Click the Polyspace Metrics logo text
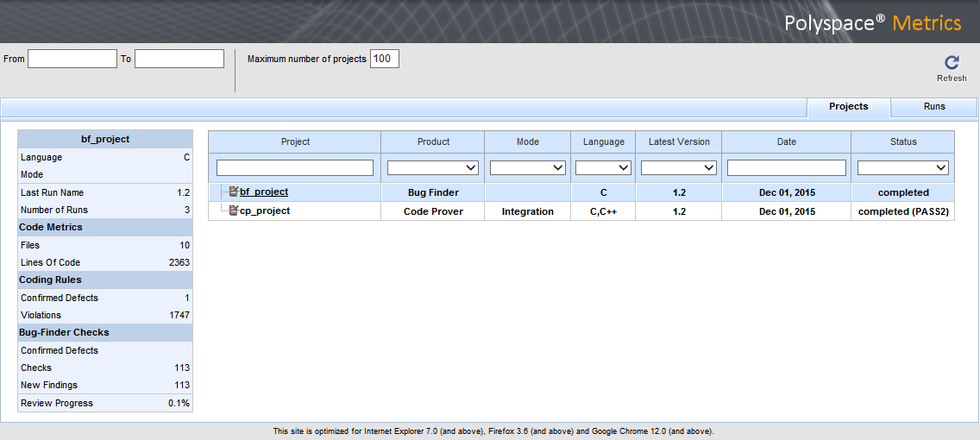This screenshot has width=980, height=440. click(x=872, y=22)
